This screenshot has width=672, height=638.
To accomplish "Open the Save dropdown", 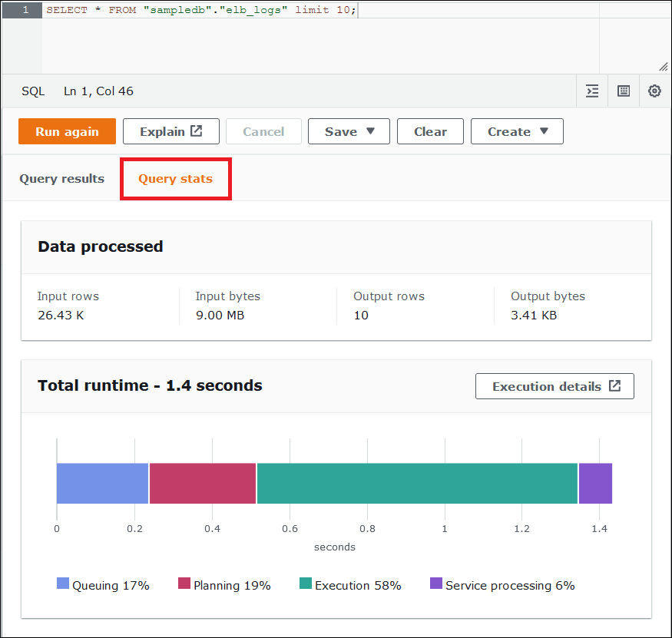I will [x=349, y=131].
